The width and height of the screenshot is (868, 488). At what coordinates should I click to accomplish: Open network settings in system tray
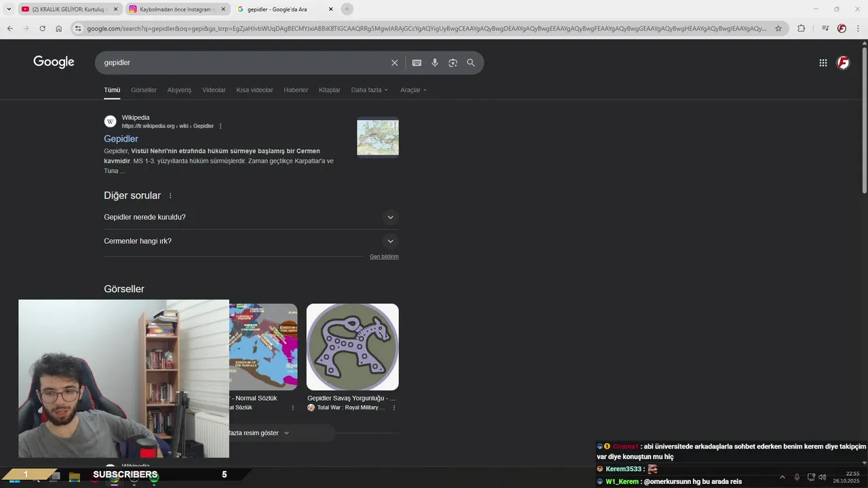coord(811,477)
